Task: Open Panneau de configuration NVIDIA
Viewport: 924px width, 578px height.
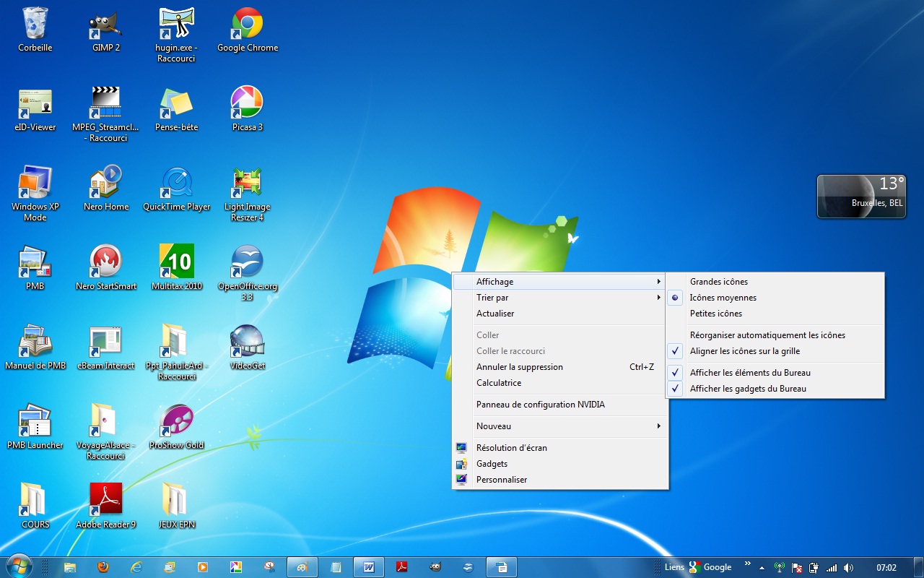Action: point(559,405)
